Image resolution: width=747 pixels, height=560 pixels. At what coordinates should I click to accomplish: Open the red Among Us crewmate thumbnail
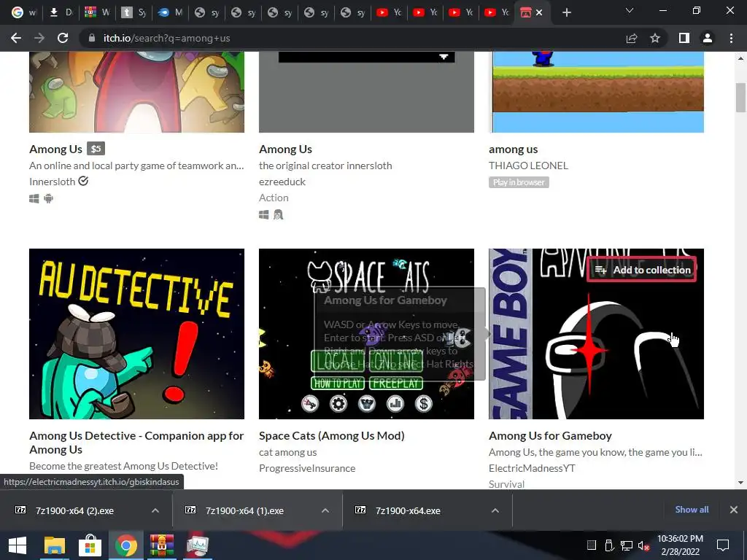[x=136, y=92]
